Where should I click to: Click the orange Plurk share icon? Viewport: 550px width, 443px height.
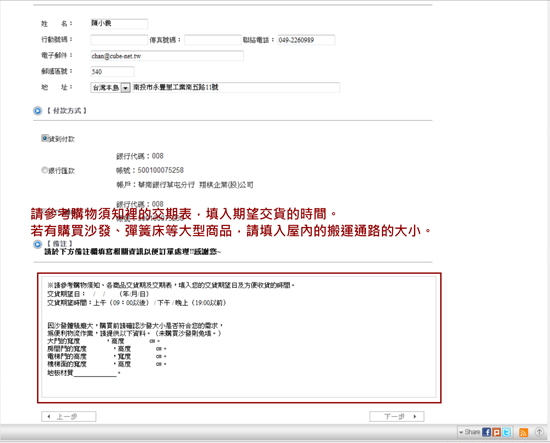click(x=496, y=432)
